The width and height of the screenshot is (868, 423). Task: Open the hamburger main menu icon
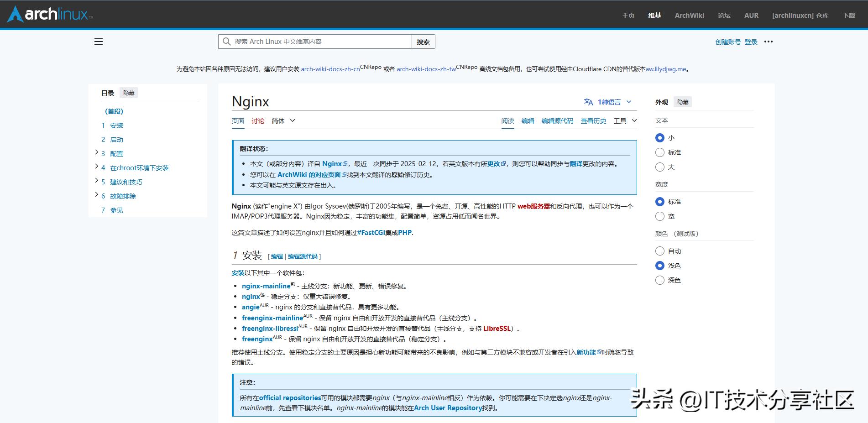[x=99, y=42]
